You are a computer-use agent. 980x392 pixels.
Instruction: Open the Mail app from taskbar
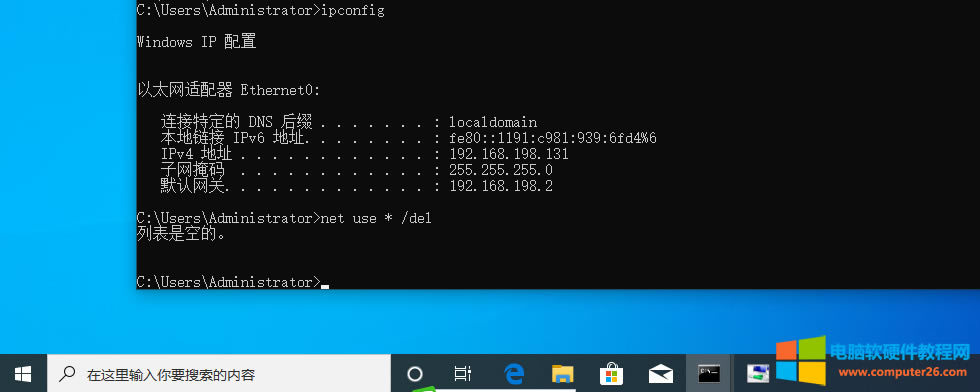click(x=661, y=374)
